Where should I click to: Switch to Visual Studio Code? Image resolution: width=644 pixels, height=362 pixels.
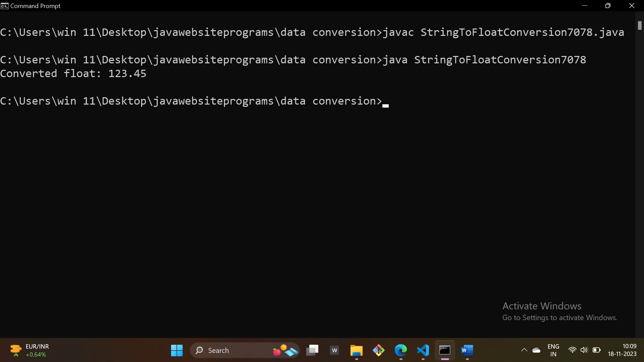[423, 351]
